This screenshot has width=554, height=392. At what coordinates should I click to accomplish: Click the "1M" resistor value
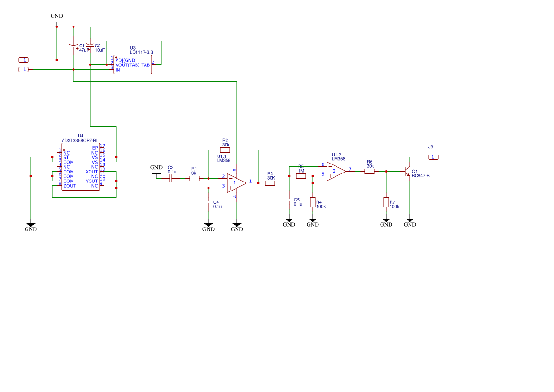301,171
